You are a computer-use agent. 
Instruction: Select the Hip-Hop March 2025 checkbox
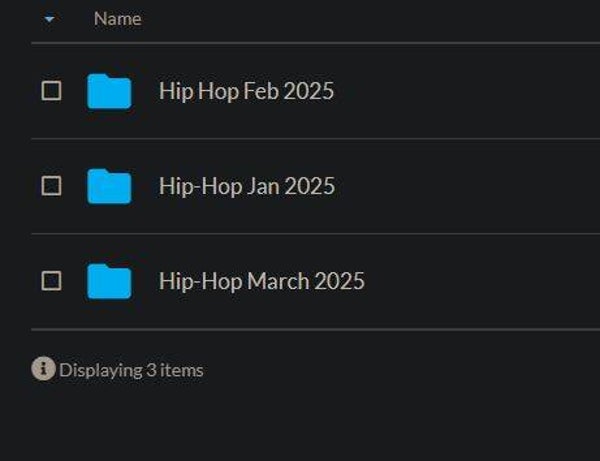point(51,281)
